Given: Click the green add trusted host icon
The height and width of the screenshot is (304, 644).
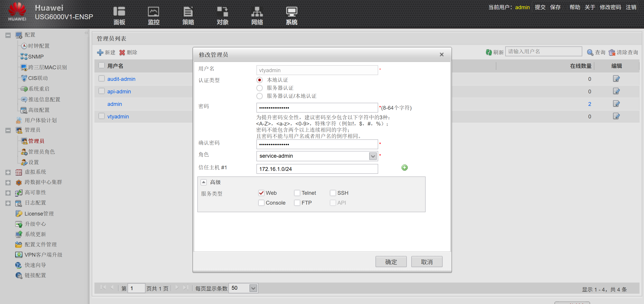Looking at the screenshot, I should [404, 168].
